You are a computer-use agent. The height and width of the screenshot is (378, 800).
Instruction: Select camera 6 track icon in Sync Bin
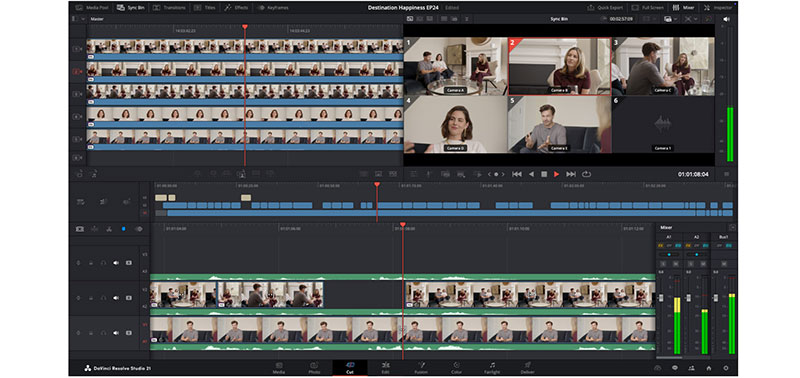[78, 158]
